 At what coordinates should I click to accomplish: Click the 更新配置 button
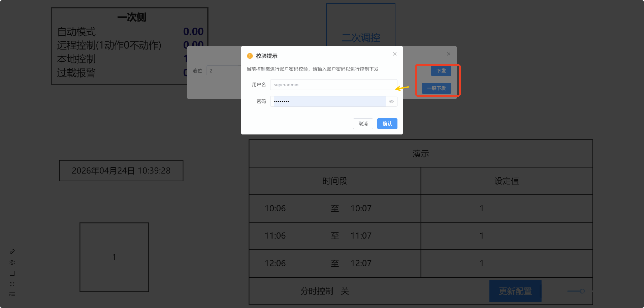pos(515,291)
